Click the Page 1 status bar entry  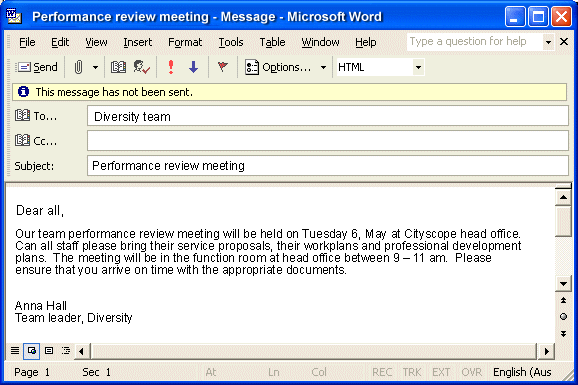point(32,372)
